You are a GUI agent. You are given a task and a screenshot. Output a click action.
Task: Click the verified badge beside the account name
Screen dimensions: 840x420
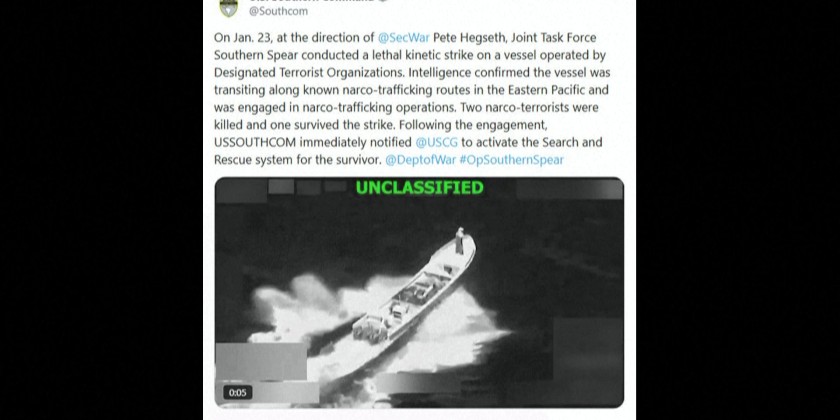[x=382, y=1]
